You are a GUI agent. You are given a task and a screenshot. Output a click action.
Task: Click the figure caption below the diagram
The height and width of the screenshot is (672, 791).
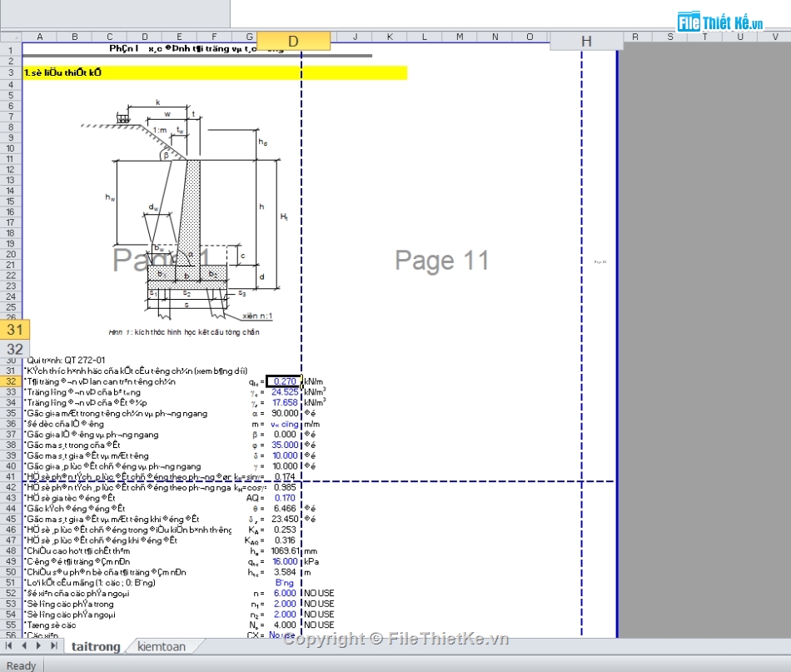184,332
